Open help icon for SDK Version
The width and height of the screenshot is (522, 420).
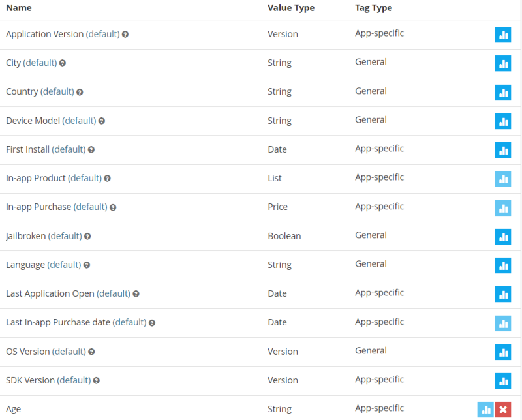coord(96,380)
